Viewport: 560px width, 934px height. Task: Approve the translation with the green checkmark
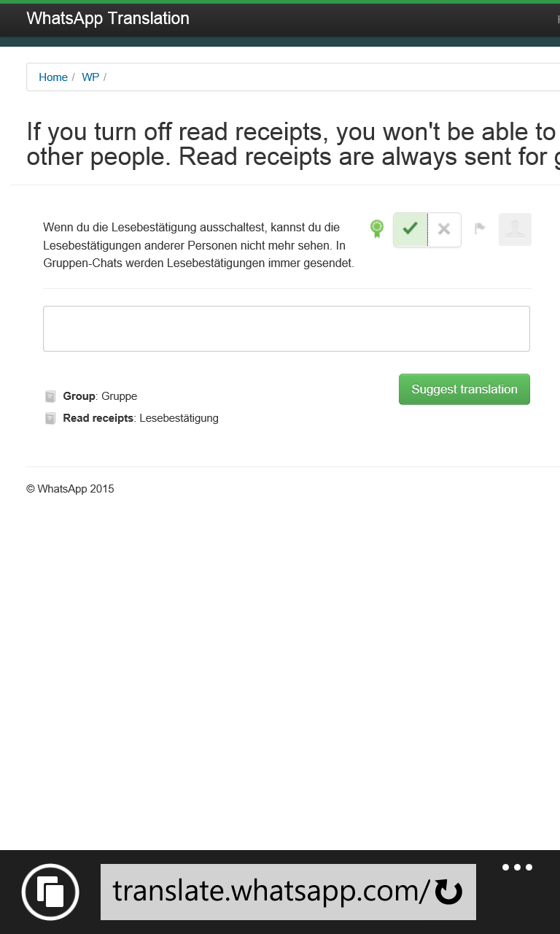(411, 230)
